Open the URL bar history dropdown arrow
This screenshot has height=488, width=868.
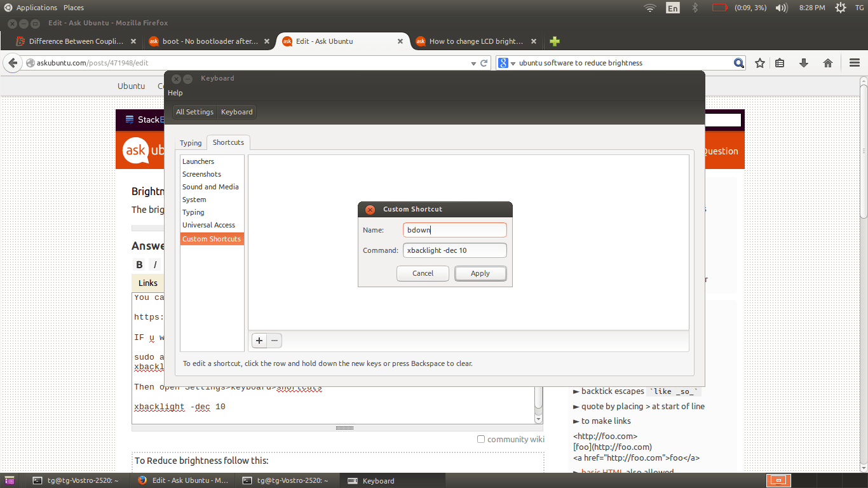pos(473,63)
